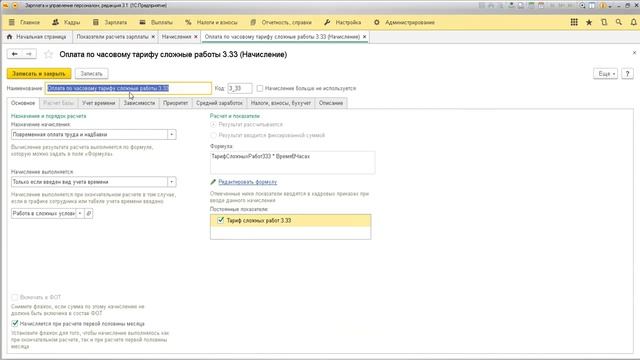Open favorites star in the top panel
This screenshot has width=640, height=360.
pos(589,22)
